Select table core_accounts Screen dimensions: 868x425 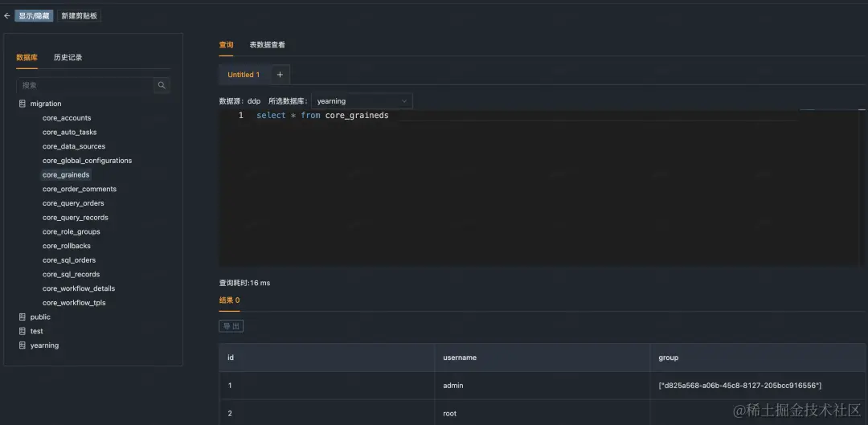(x=67, y=118)
